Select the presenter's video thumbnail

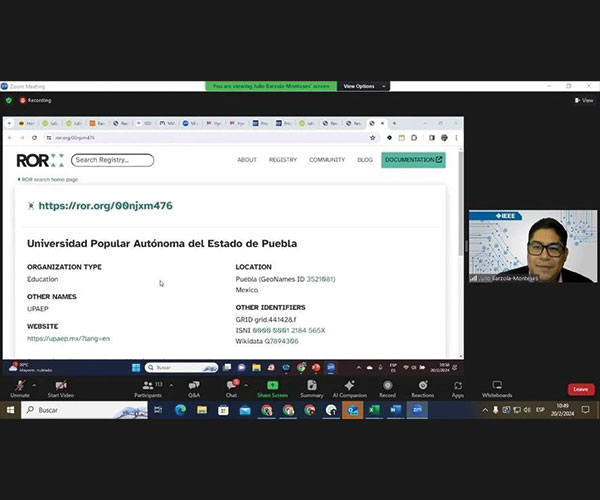(533, 246)
